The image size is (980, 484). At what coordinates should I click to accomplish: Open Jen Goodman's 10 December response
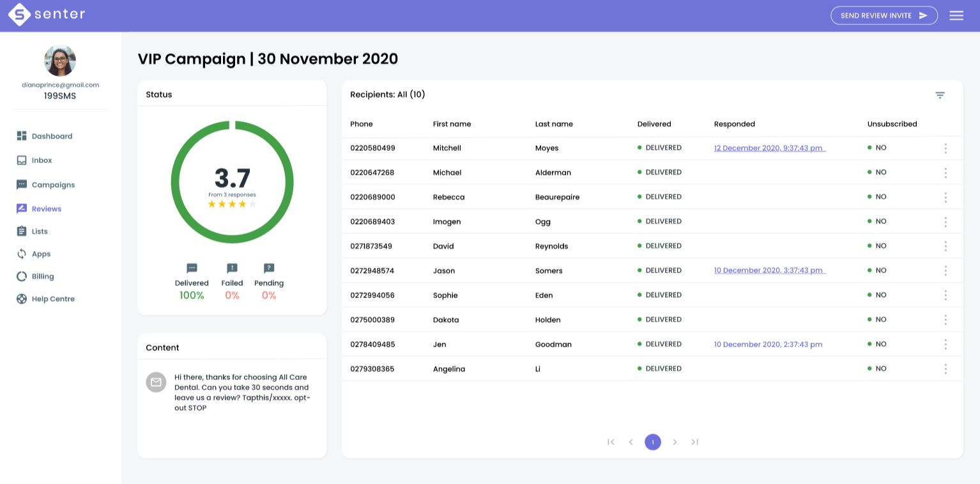coord(768,345)
